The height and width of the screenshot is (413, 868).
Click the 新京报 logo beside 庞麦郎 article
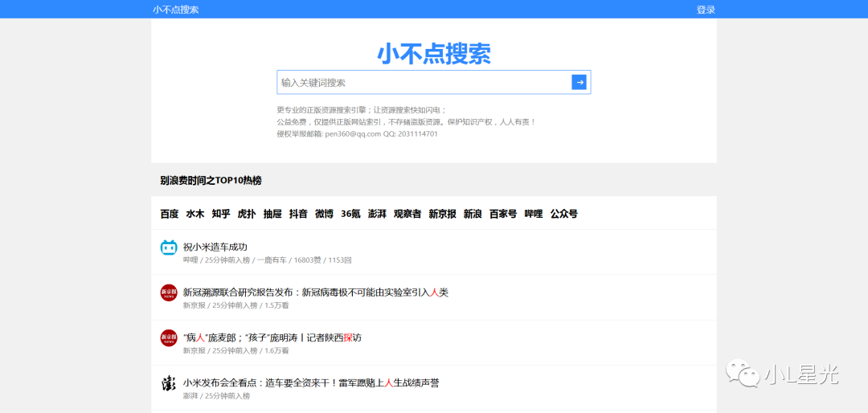coord(169,337)
